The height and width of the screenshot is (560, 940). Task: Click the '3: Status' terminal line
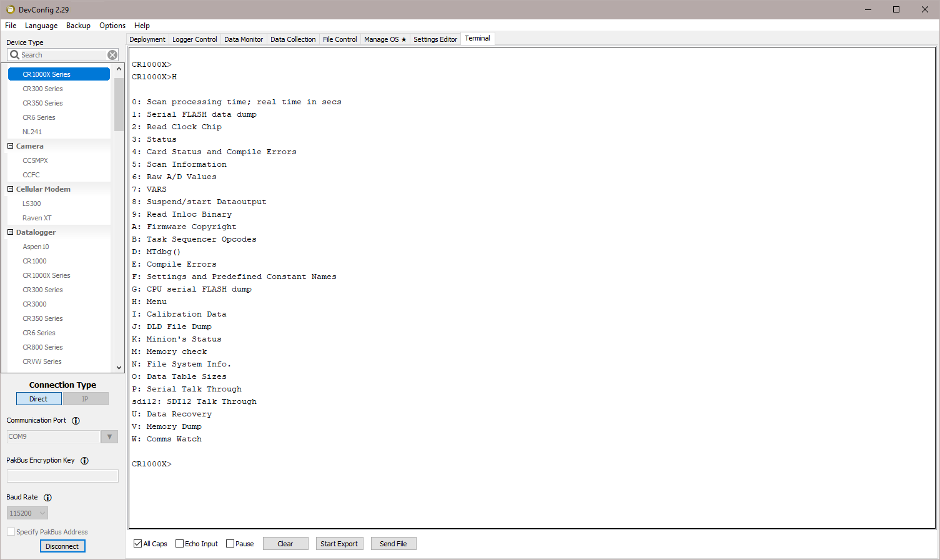click(x=154, y=139)
